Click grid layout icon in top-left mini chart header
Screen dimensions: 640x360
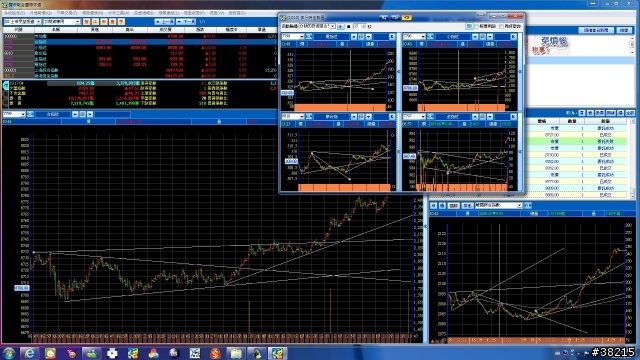coord(361,37)
